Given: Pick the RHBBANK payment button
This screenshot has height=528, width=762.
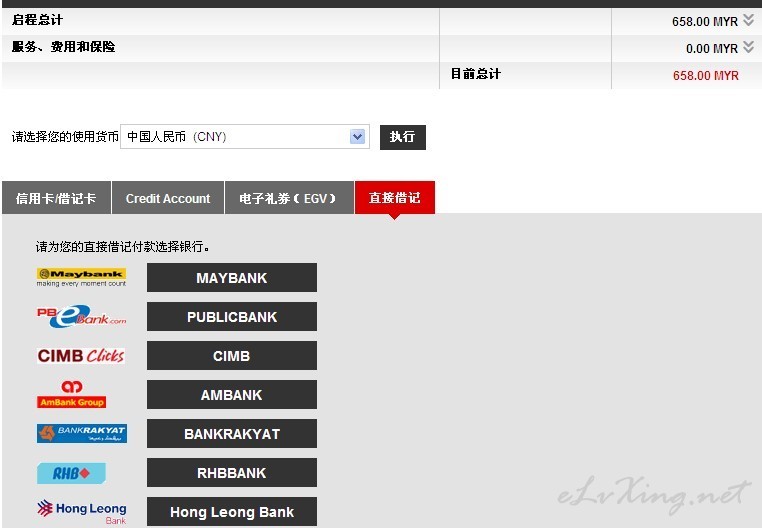Looking at the screenshot, I should 232,473.
